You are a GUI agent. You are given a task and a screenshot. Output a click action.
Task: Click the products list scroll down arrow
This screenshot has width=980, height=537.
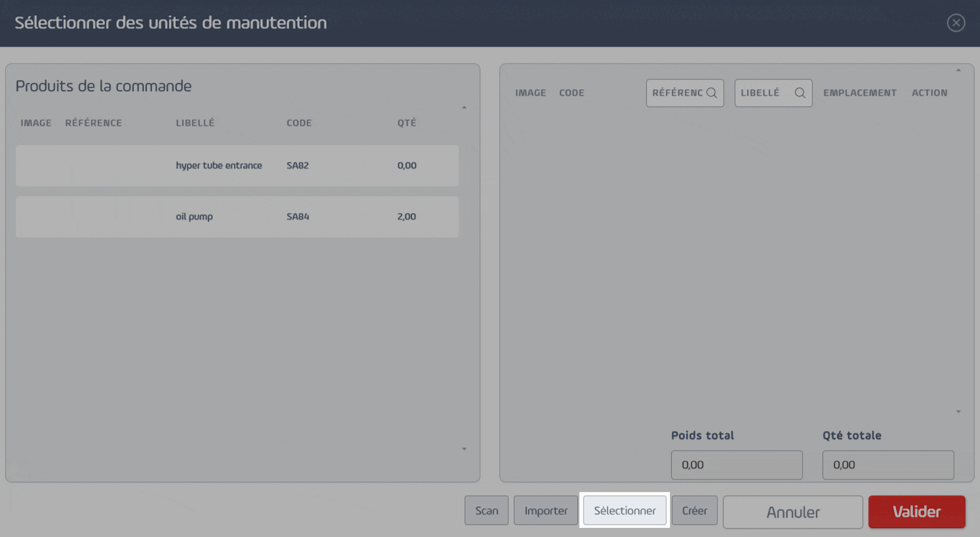464,449
